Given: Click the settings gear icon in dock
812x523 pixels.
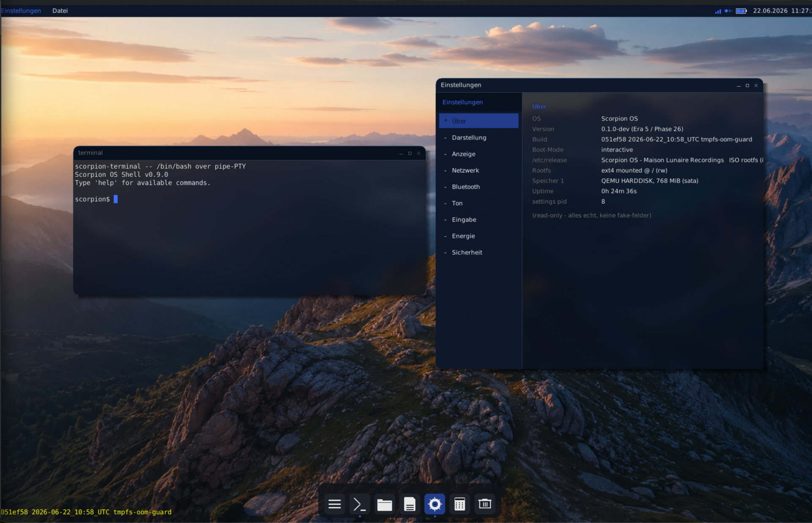Looking at the screenshot, I should pos(435,504).
